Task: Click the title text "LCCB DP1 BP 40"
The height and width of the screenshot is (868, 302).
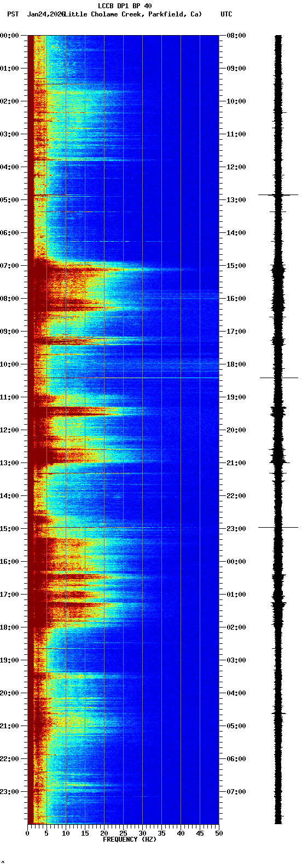Action: (125, 6)
